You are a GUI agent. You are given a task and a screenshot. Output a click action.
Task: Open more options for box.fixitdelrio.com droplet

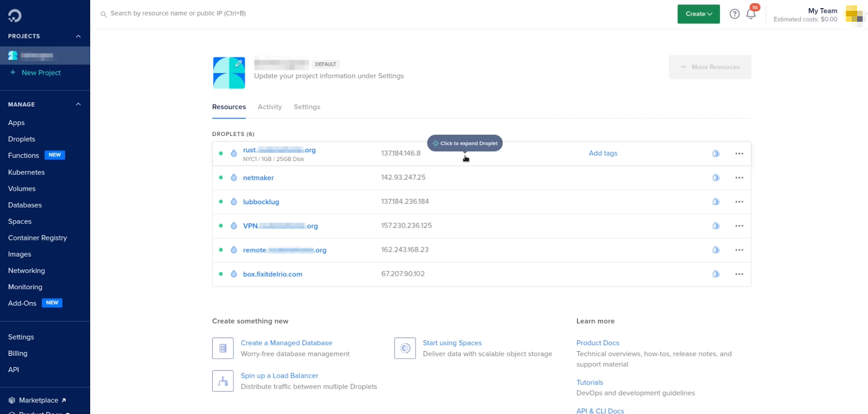tap(739, 274)
